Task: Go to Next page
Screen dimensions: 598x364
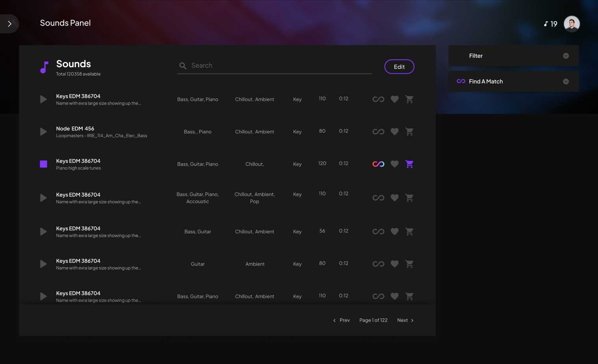Action: (405, 320)
